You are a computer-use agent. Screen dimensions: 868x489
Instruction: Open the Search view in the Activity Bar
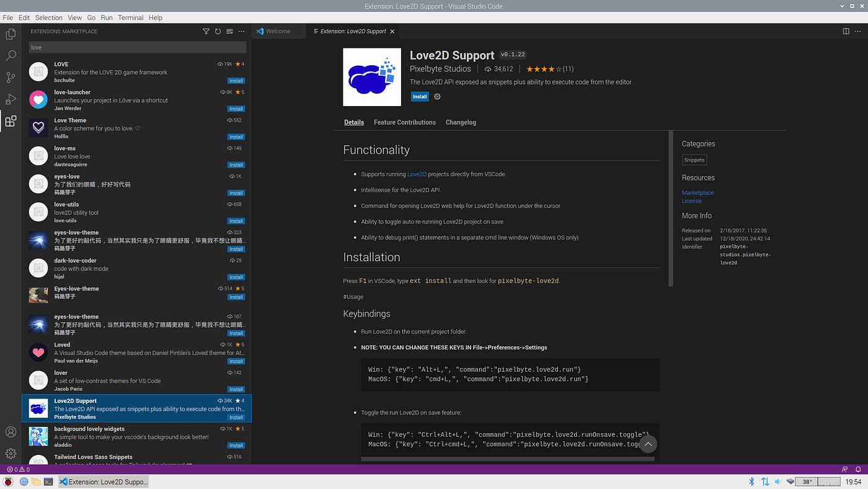[10, 55]
